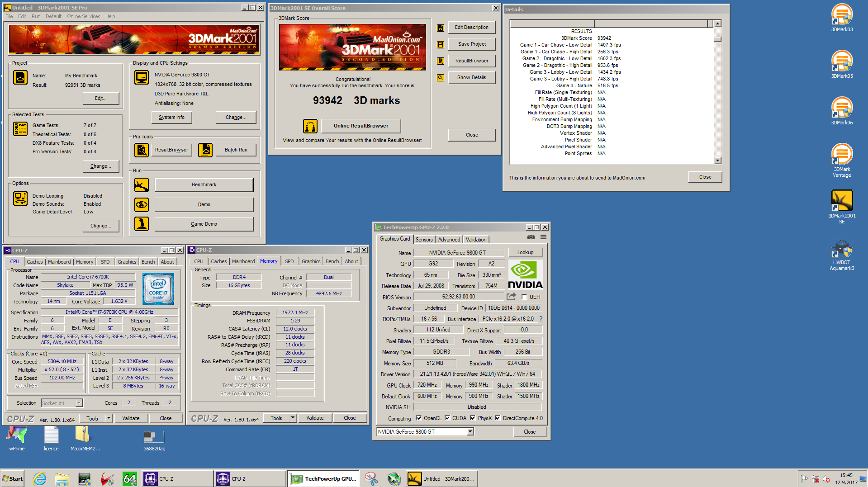This screenshot has height=487, width=868.
Task: Click the Snipping Tool taskbar icon
Action: (x=371, y=479)
